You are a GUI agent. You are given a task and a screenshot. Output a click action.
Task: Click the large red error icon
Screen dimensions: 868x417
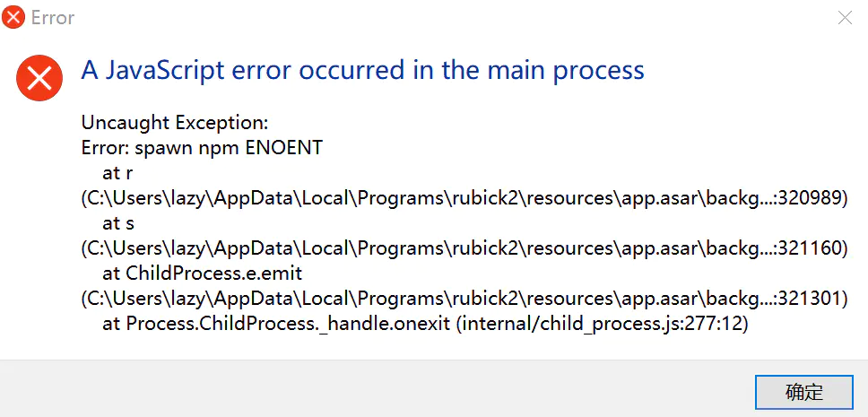click(39, 78)
